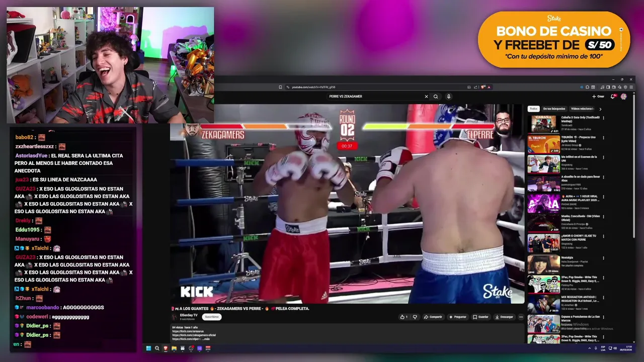Clear the YouTube search box text
Screen dimensions: 644x362
click(426, 97)
